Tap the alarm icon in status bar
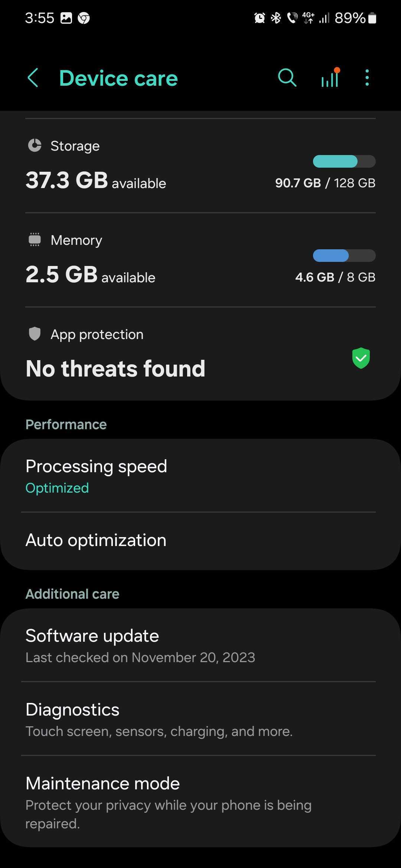 pyautogui.click(x=260, y=18)
